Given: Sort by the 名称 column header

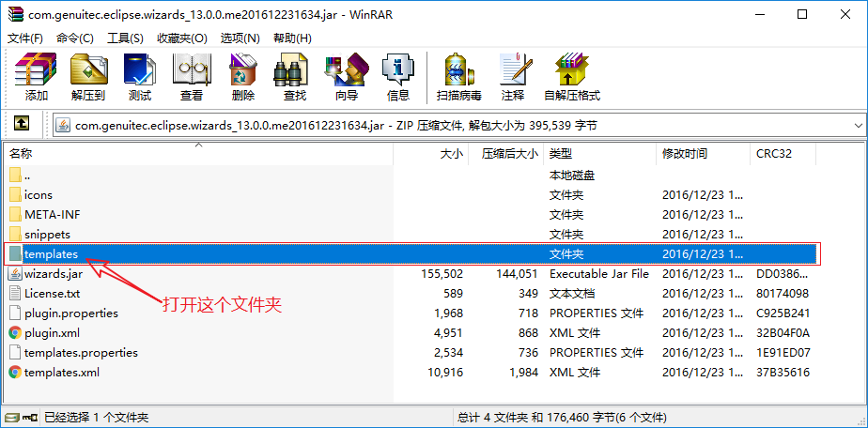Looking at the screenshot, I should click(199, 154).
